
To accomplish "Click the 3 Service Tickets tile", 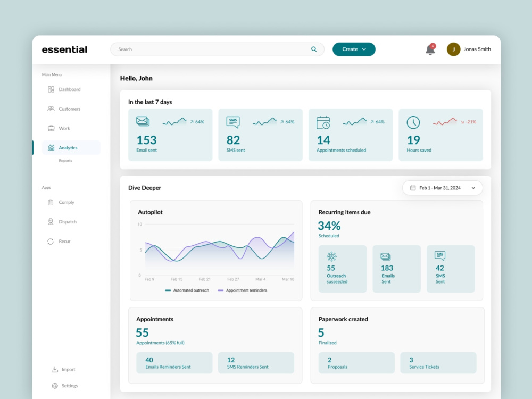I will (438, 363).
